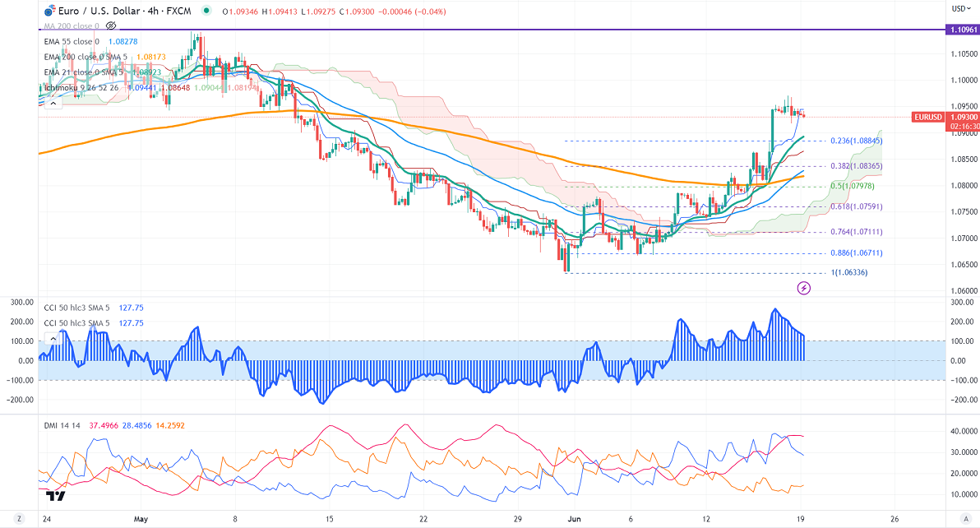Select the lower CCI 50 hlc3 SMA 5 legend
The width and height of the screenshot is (980, 528).
pyautogui.click(x=77, y=323)
